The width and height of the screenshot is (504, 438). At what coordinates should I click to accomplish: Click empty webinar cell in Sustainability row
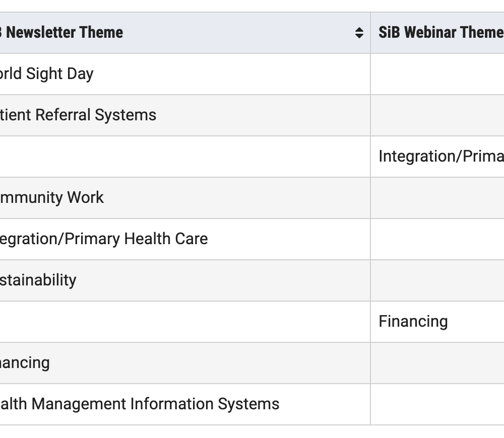[x=437, y=280]
